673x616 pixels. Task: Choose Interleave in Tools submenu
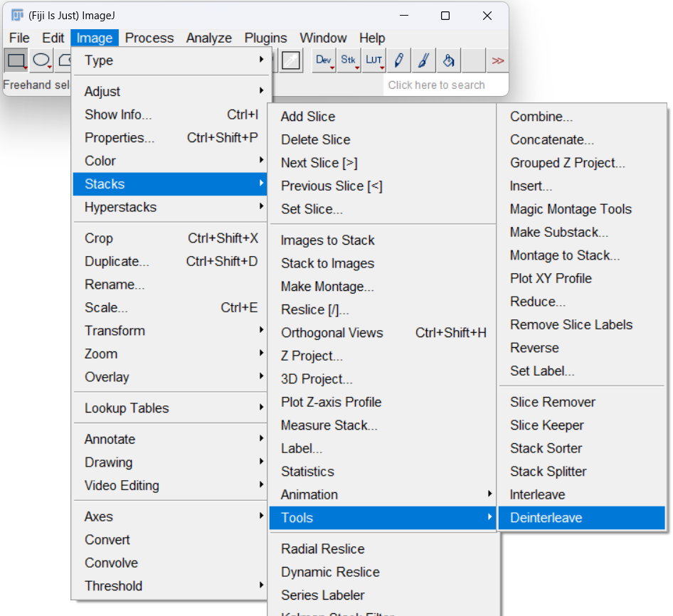(x=581, y=494)
